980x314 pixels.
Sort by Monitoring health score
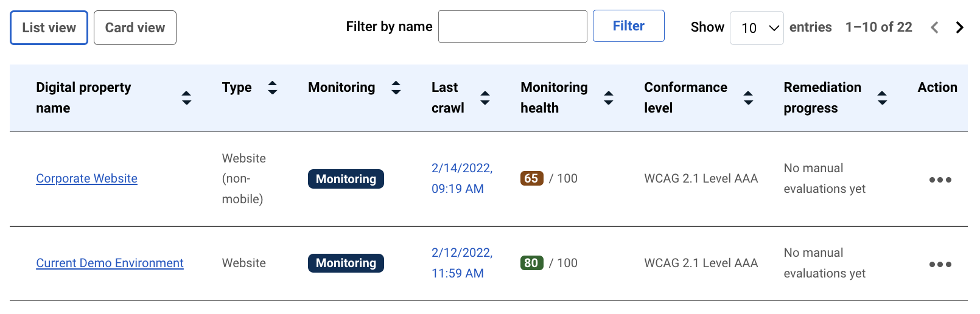[608, 98]
